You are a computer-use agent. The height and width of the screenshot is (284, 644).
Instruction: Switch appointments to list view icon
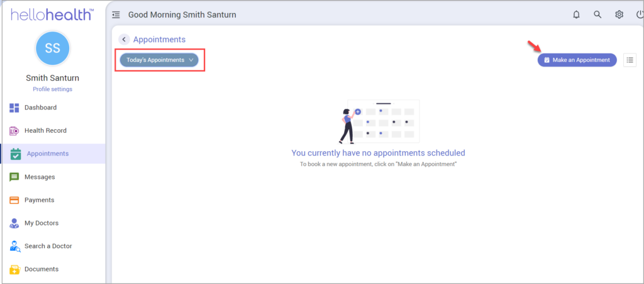pyautogui.click(x=630, y=60)
